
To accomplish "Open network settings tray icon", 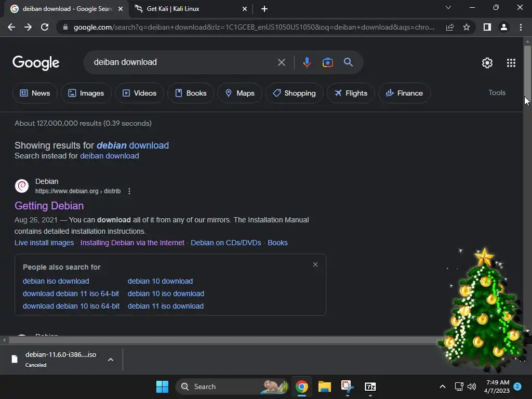I will pos(459,387).
